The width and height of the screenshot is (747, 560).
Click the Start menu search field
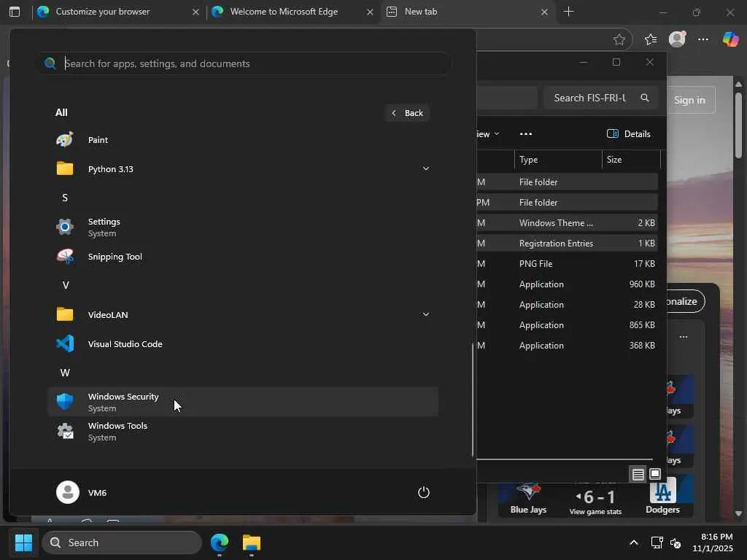(x=244, y=63)
